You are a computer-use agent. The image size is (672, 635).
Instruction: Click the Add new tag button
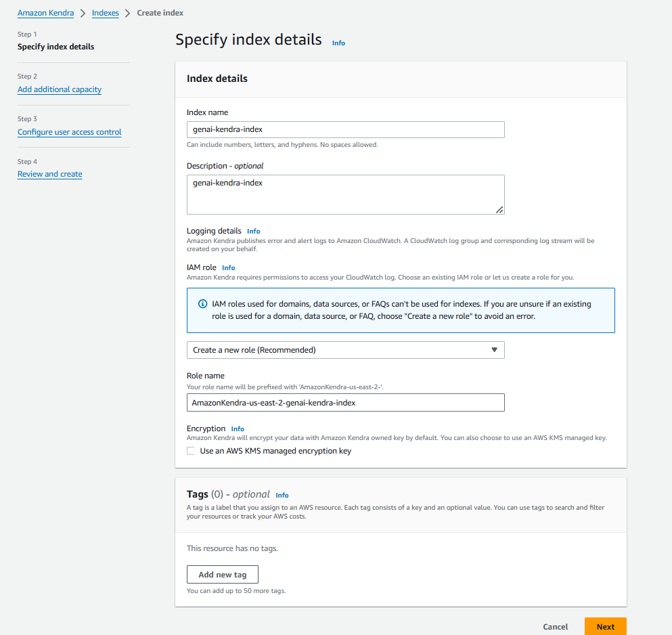[223, 574]
